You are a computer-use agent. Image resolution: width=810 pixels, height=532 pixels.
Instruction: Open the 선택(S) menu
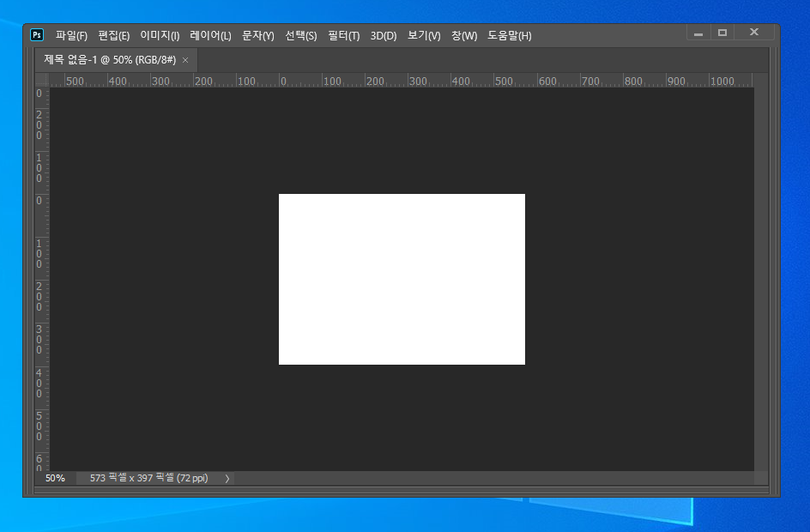[x=300, y=36]
